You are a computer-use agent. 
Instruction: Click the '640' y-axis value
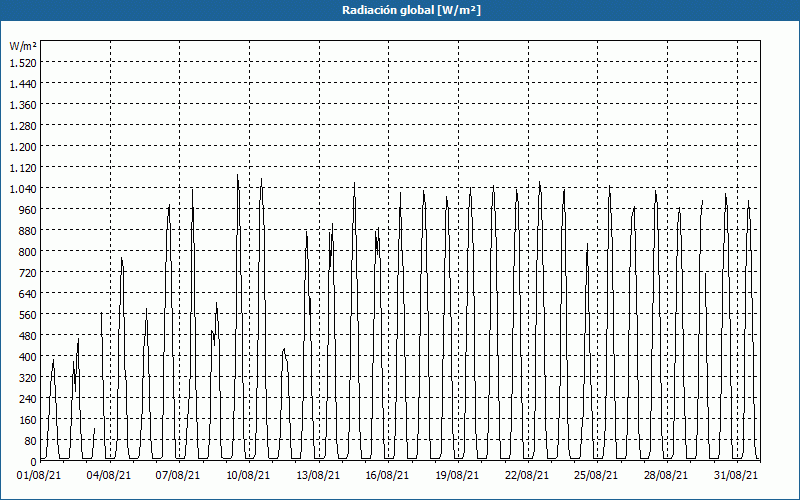[x=28, y=294]
